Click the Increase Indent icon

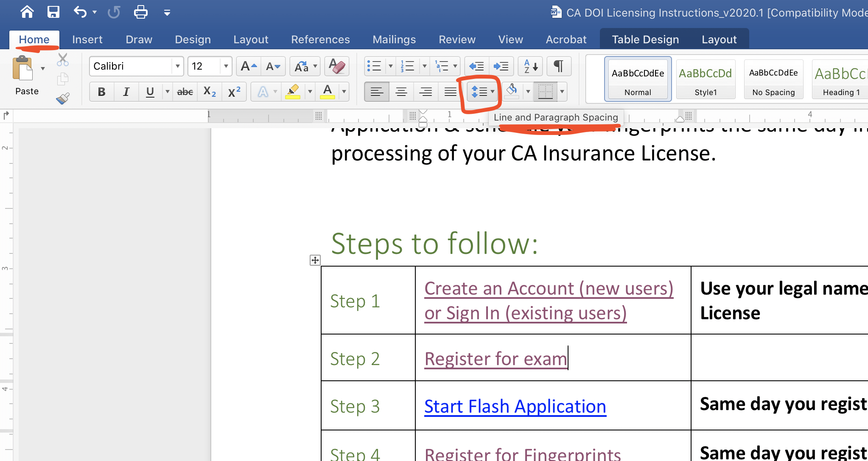coord(501,66)
